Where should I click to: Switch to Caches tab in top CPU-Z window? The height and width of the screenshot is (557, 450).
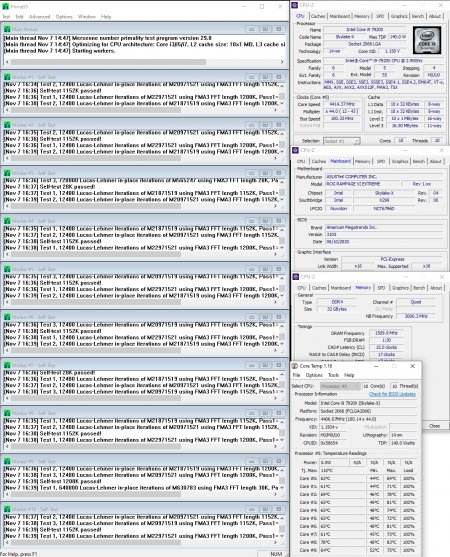point(318,16)
